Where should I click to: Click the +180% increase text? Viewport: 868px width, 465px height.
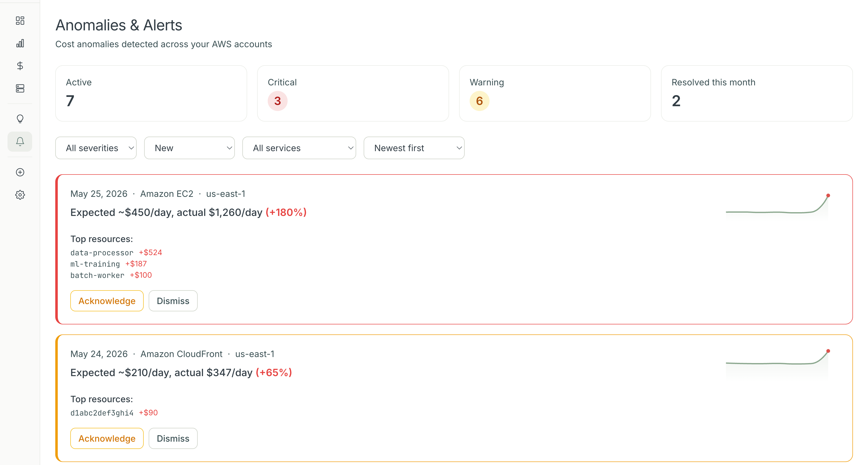pyautogui.click(x=286, y=212)
